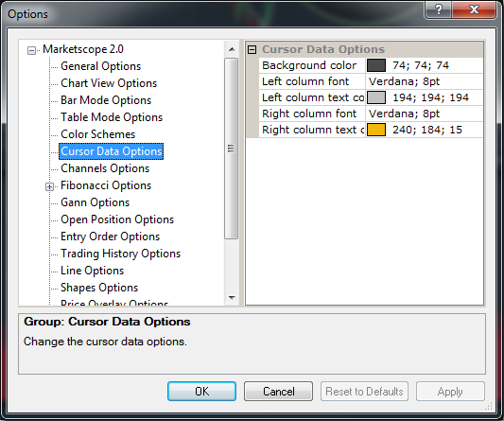This screenshot has height=421, width=504.
Task: Select Chart View Options
Action: click(109, 83)
